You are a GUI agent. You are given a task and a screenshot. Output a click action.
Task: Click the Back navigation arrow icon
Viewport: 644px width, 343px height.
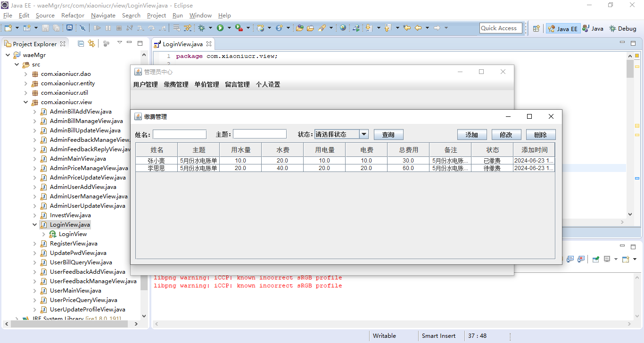click(418, 28)
